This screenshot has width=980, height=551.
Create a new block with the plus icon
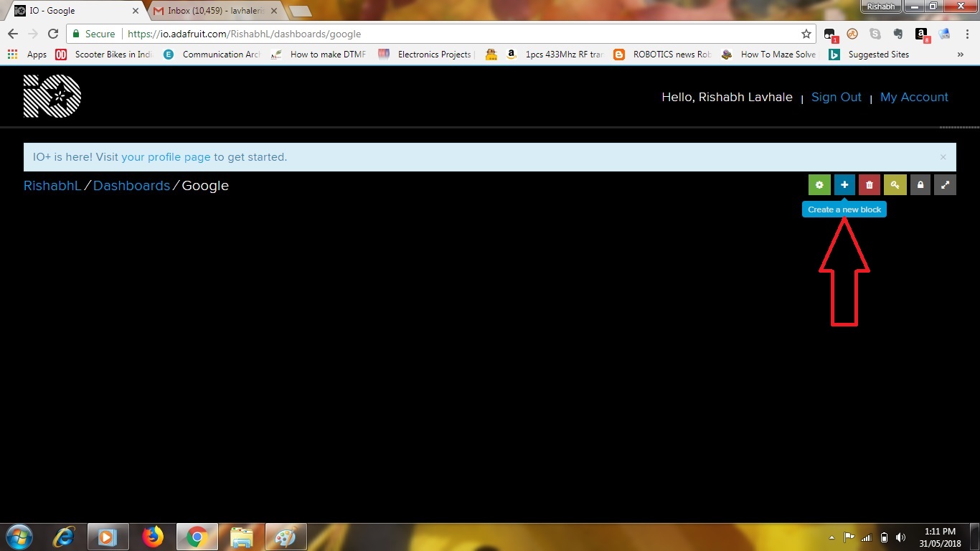[x=844, y=185]
